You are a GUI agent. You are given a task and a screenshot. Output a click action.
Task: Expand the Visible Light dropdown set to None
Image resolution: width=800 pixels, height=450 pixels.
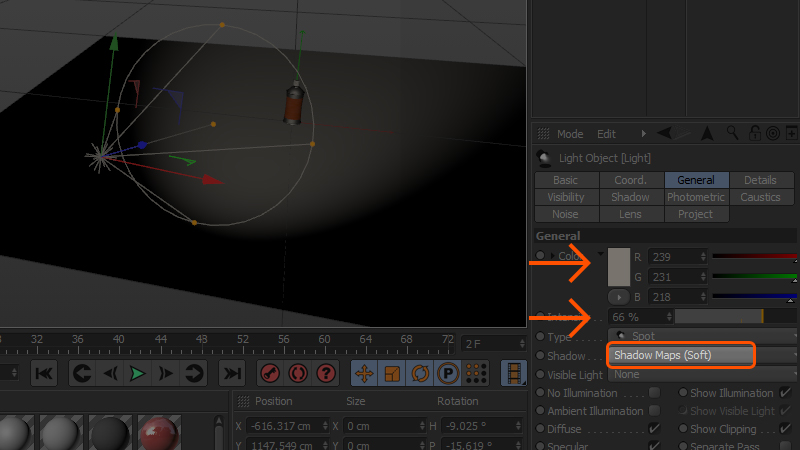702,374
